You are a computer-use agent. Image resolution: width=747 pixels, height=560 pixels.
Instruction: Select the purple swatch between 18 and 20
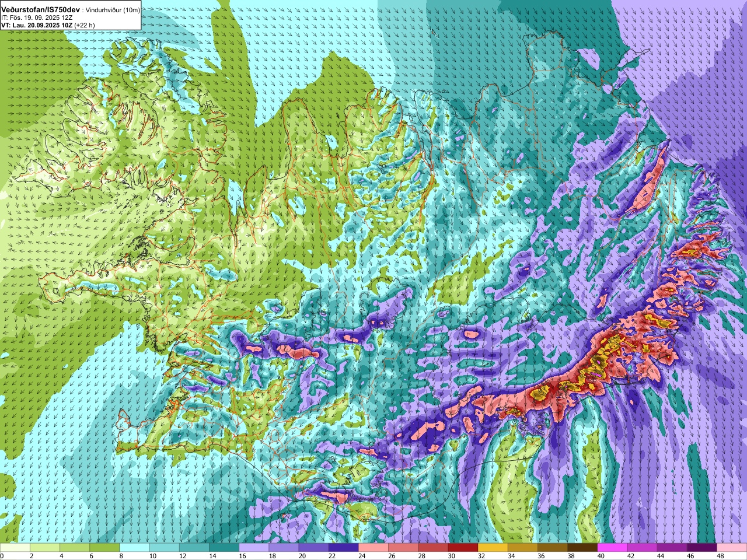(284, 548)
